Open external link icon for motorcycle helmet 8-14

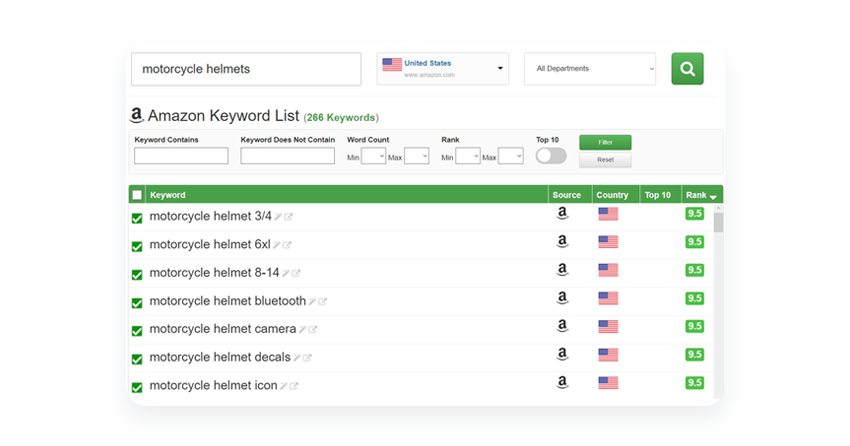(296, 273)
